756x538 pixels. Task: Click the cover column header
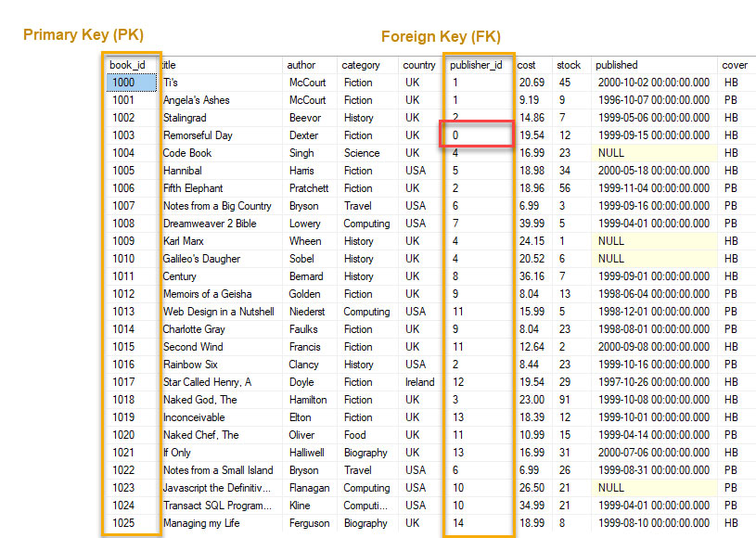[734, 65]
